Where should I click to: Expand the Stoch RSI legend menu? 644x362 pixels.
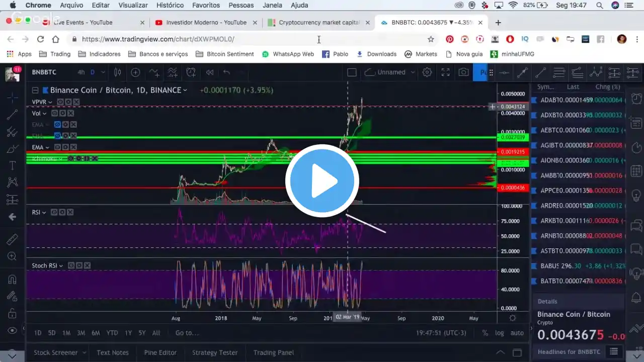click(x=61, y=265)
